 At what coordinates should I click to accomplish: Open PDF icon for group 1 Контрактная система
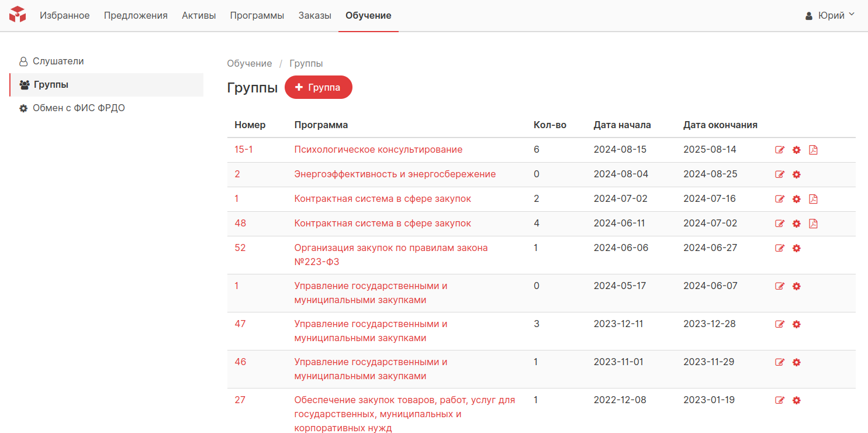coord(813,199)
